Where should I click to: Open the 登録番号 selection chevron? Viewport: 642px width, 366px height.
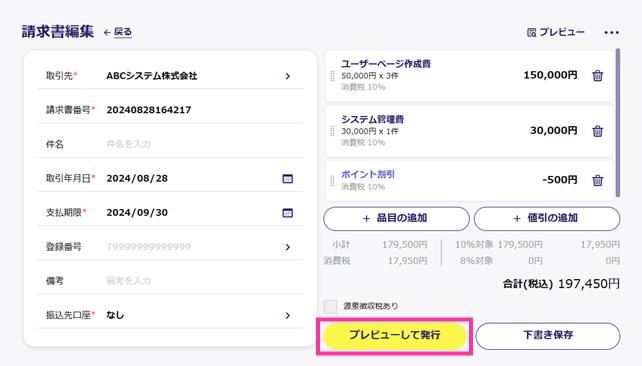[287, 247]
